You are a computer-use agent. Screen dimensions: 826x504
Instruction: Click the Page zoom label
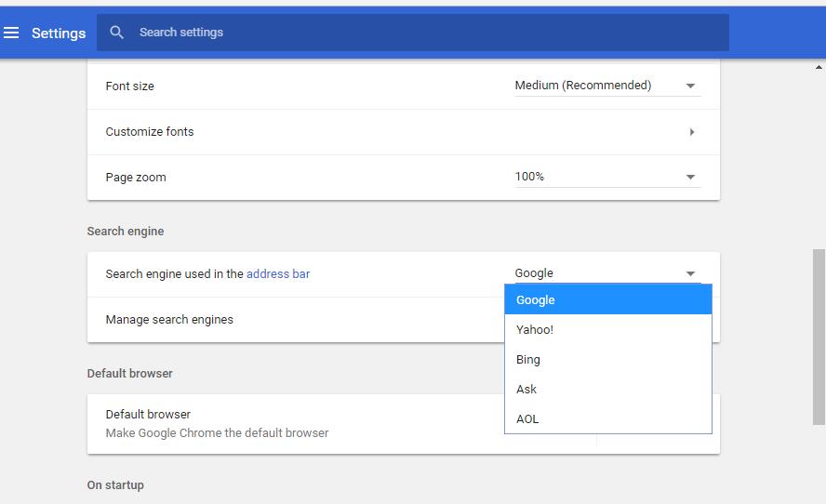136,178
